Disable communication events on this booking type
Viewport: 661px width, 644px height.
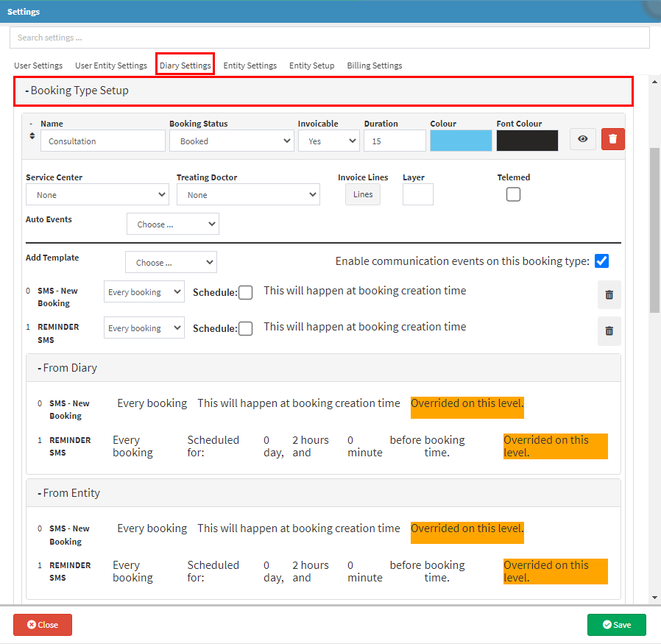click(x=601, y=261)
